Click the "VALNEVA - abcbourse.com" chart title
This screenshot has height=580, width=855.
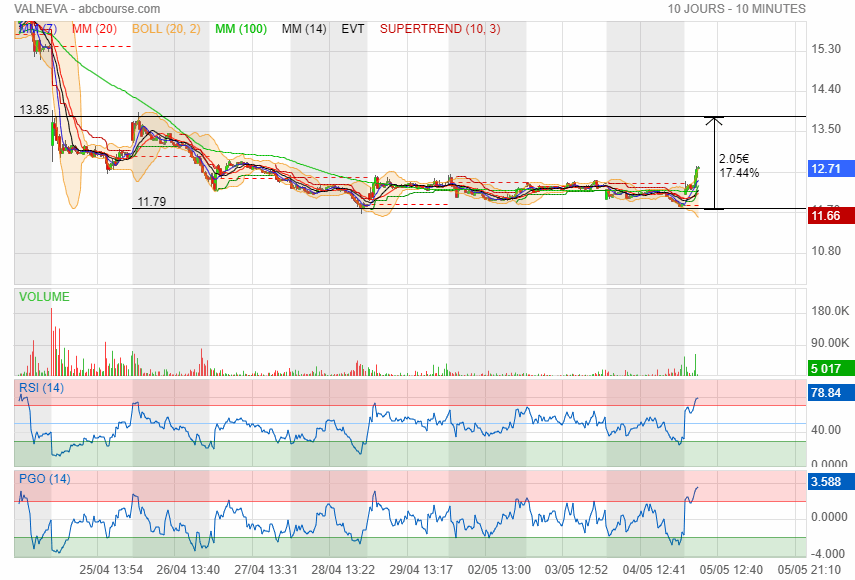click(87, 9)
